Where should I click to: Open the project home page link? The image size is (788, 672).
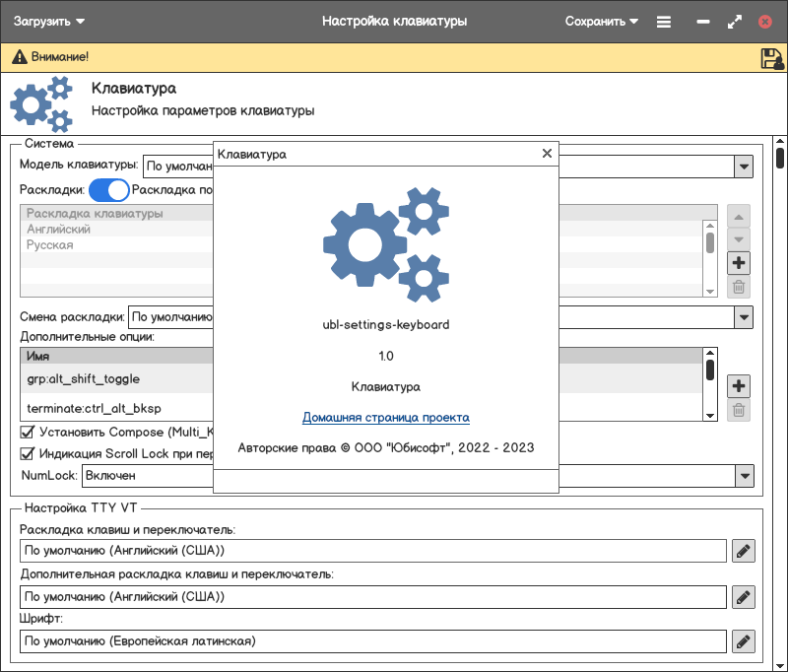(x=385, y=418)
